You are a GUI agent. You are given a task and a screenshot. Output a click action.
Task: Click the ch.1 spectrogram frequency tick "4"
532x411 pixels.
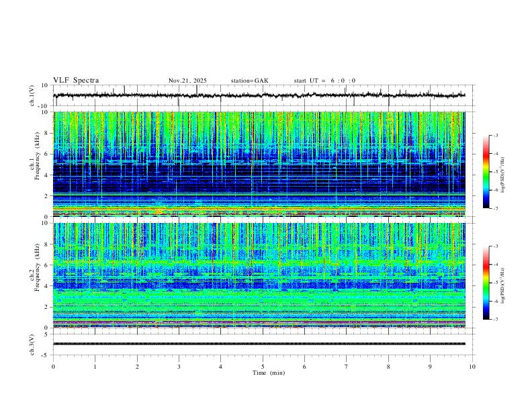point(46,175)
